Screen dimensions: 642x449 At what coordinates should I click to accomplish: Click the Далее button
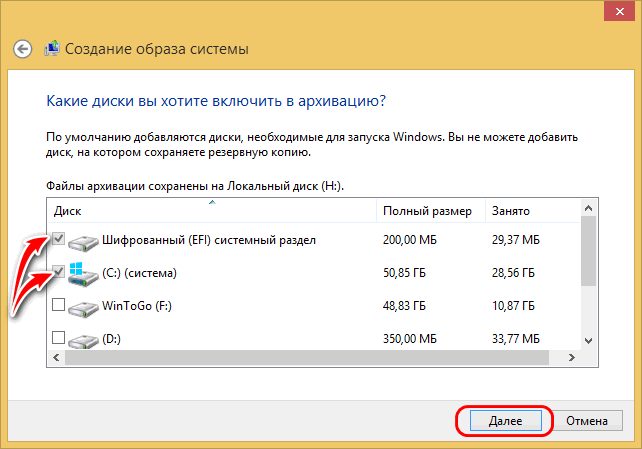(x=506, y=421)
